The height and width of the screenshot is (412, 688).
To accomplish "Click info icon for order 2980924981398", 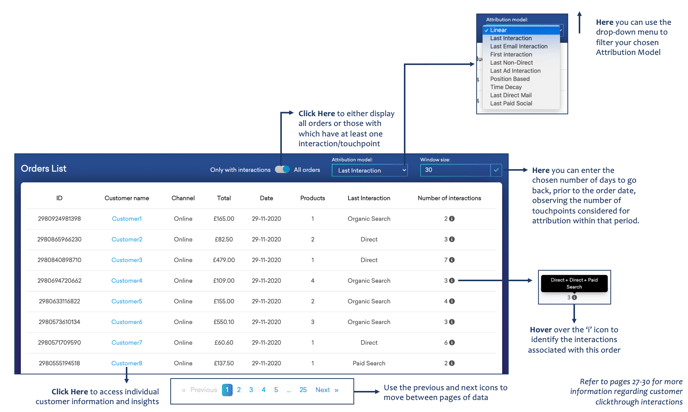I will (452, 219).
